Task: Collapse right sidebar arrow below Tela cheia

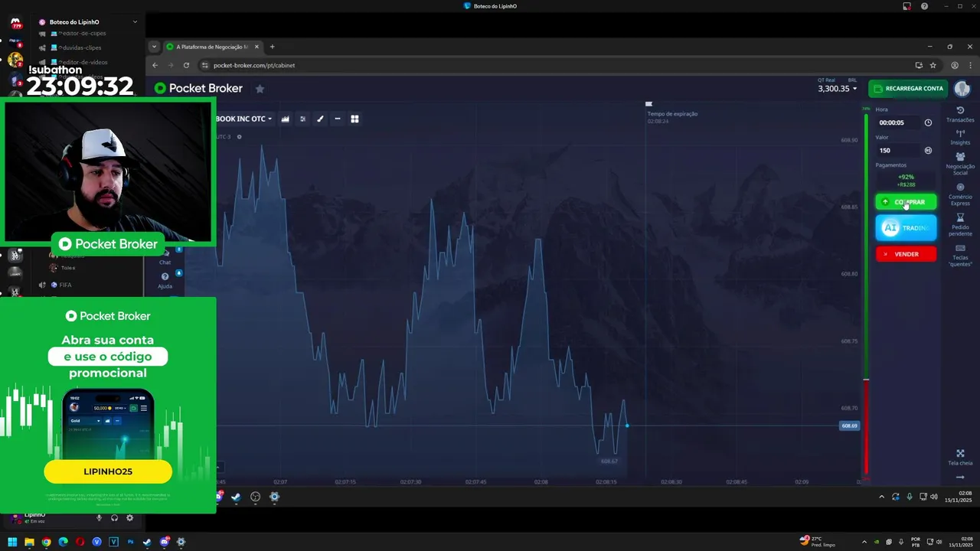Action: pyautogui.click(x=960, y=478)
